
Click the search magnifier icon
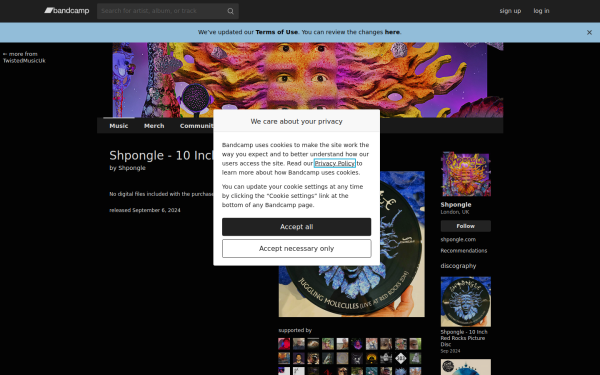pos(230,11)
